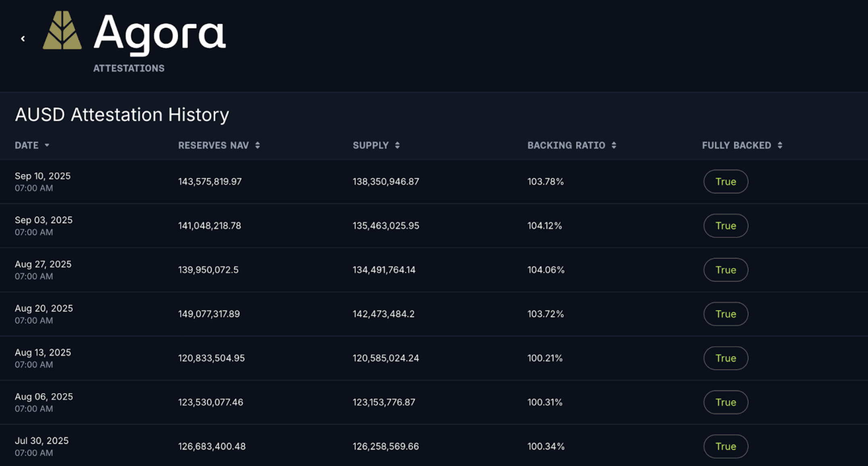Click the Fully Backed sort arrows icon

[x=780, y=146]
